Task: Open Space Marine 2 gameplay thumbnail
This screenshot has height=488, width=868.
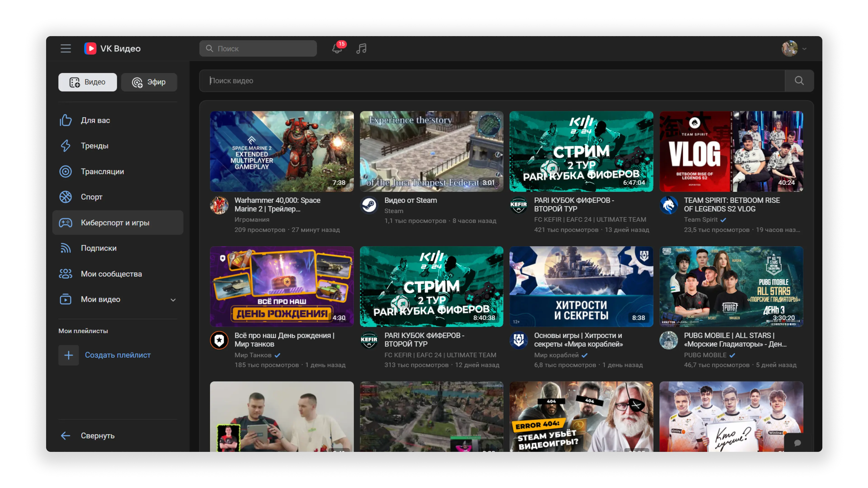Action: pos(282,151)
